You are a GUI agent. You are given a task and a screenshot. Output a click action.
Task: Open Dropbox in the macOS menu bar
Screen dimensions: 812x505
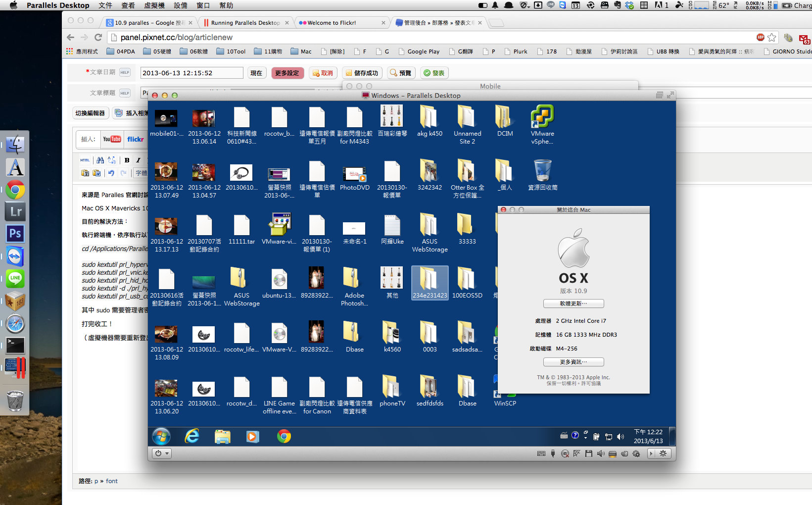pos(629,5)
